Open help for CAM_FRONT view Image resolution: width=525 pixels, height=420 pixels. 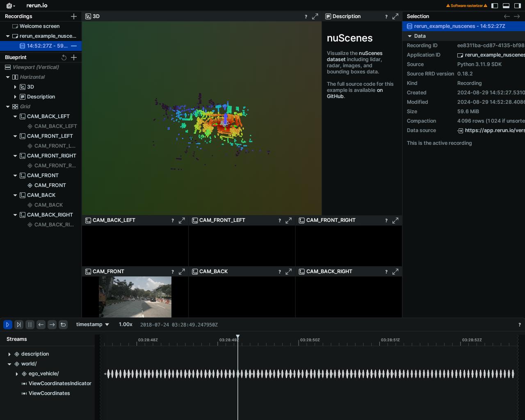[x=173, y=272]
